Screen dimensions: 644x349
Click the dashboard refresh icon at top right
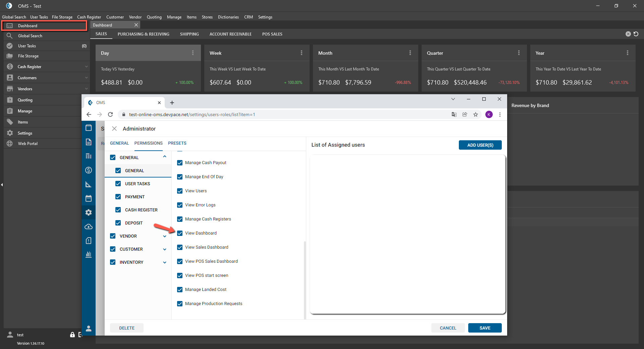(636, 34)
